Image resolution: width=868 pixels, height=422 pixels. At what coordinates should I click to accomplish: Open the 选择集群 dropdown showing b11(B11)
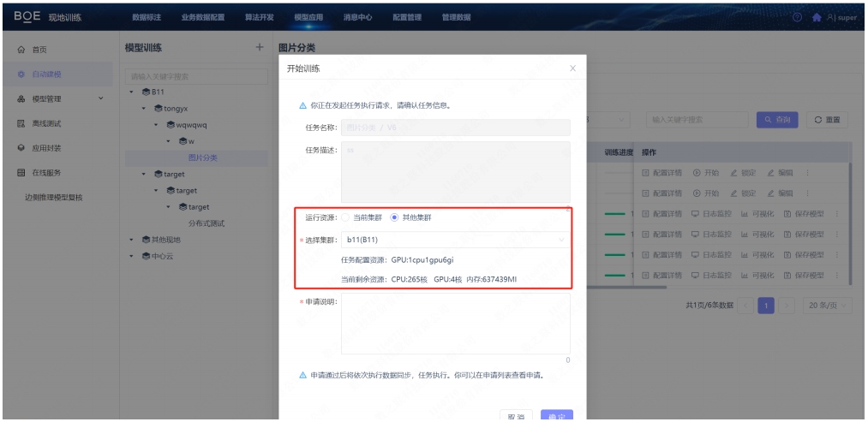click(x=454, y=241)
